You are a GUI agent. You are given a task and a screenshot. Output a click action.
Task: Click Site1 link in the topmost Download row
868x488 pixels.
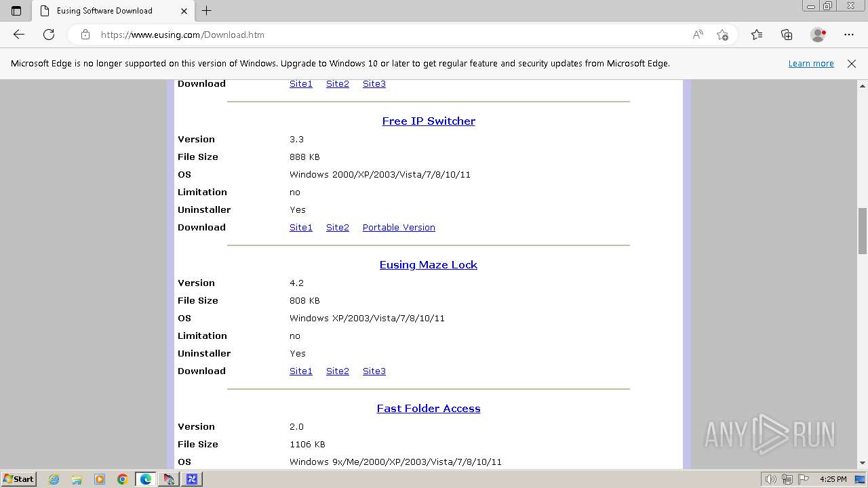click(301, 83)
